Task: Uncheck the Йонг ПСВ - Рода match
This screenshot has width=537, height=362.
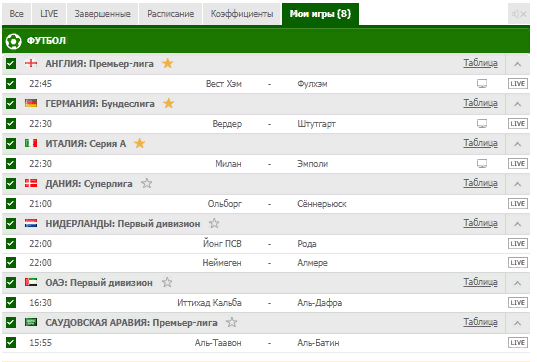Action: (11, 244)
